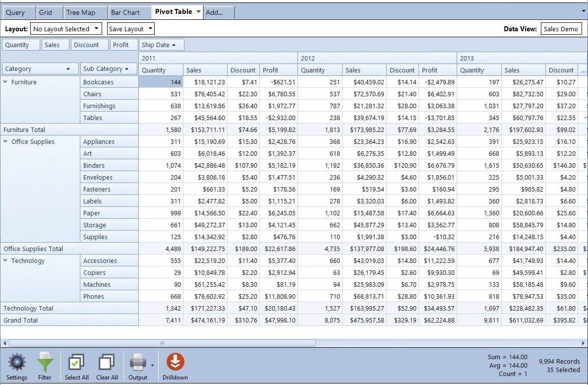
Task: Collapse the Furniture category group
Action: tap(5, 82)
